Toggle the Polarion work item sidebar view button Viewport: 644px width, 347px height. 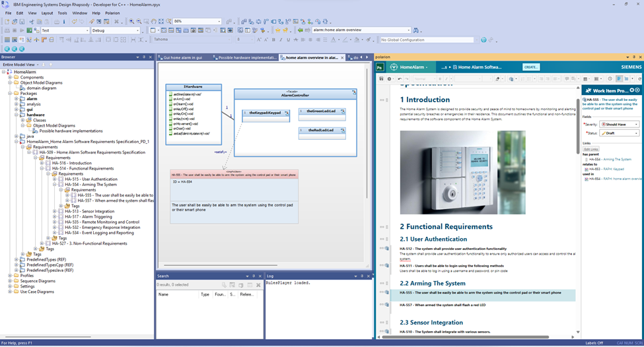[618, 79]
